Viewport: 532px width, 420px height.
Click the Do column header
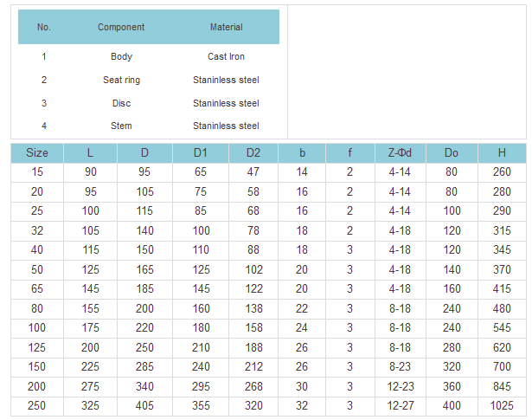[x=452, y=153]
